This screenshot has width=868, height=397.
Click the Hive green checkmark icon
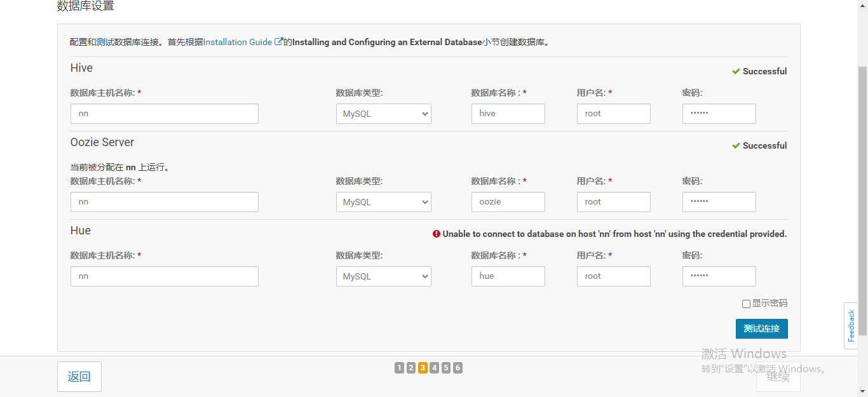[736, 71]
